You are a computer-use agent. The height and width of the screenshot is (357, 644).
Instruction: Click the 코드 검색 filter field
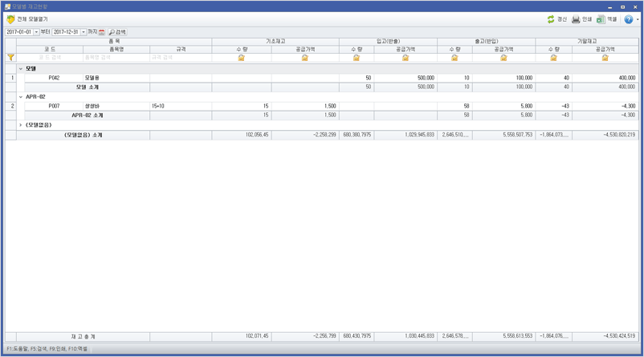[50, 58]
